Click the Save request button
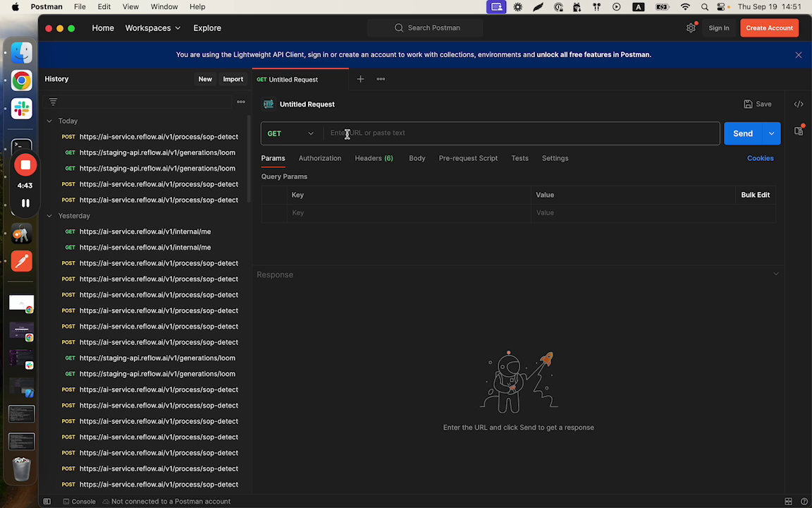812x508 pixels. 758,104
